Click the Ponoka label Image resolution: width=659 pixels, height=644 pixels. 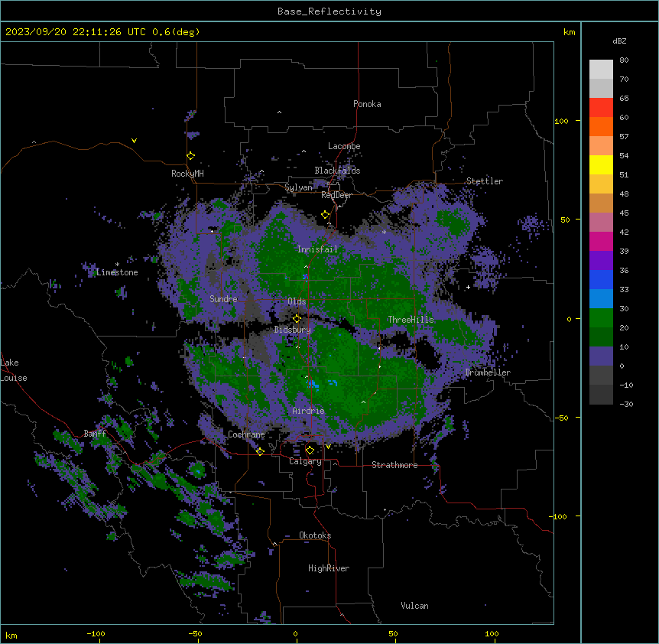(x=367, y=104)
